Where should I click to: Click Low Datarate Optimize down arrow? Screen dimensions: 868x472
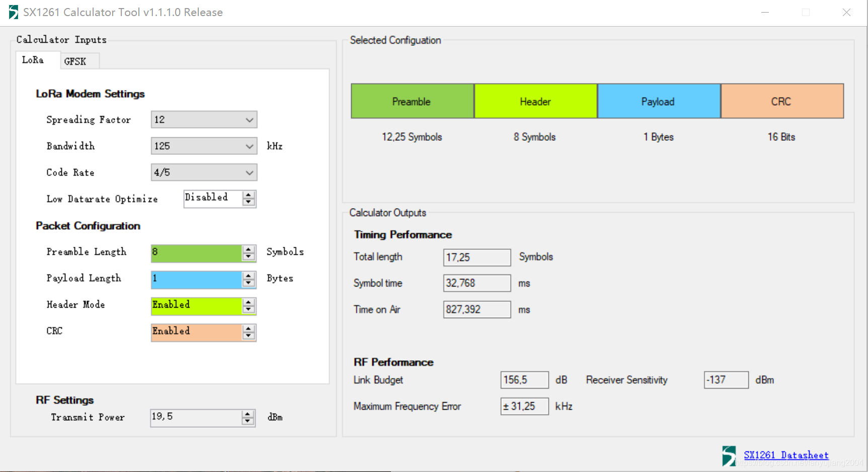click(249, 203)
